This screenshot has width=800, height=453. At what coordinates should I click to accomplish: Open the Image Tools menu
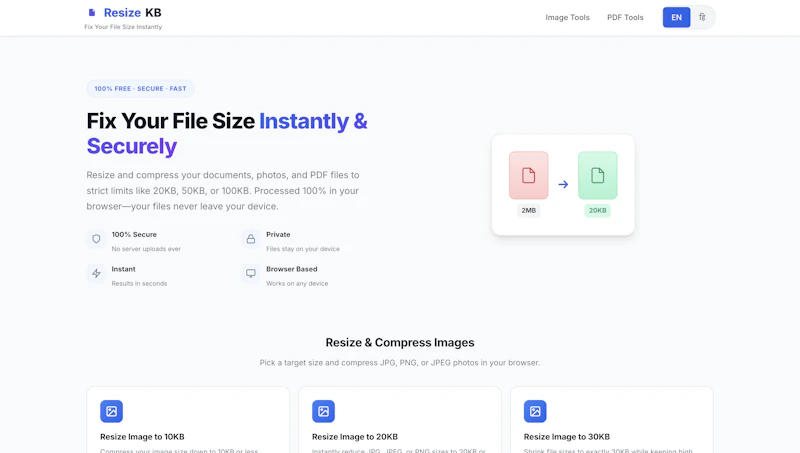(x=567, y=17)
